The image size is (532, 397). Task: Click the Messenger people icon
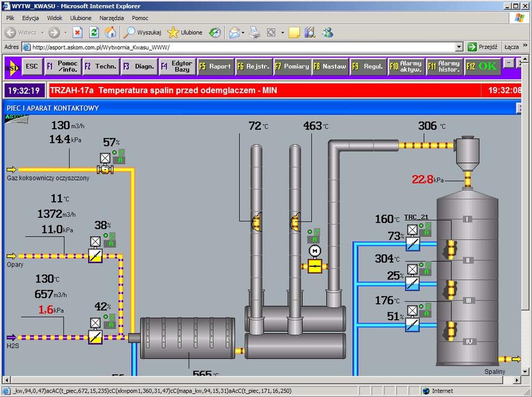pyautogui.click(x=328, y=33)
